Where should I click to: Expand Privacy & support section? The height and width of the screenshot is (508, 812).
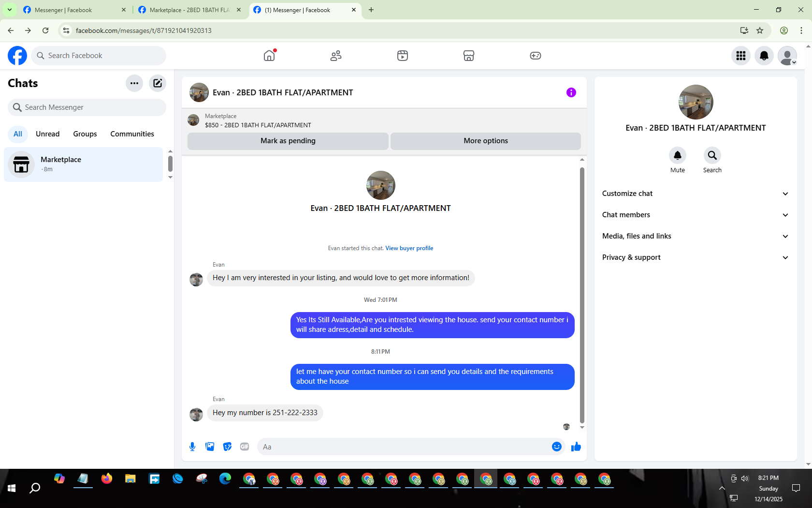click(696, 257)
